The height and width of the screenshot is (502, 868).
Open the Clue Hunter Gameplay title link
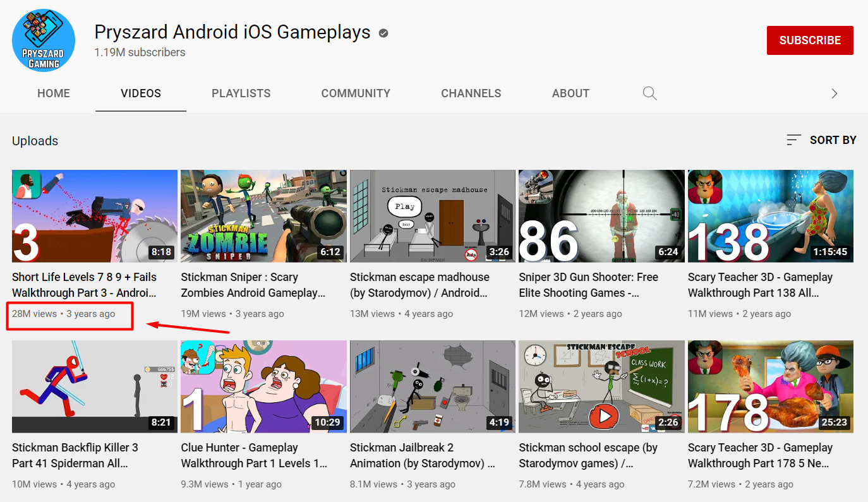coord(255,455)
